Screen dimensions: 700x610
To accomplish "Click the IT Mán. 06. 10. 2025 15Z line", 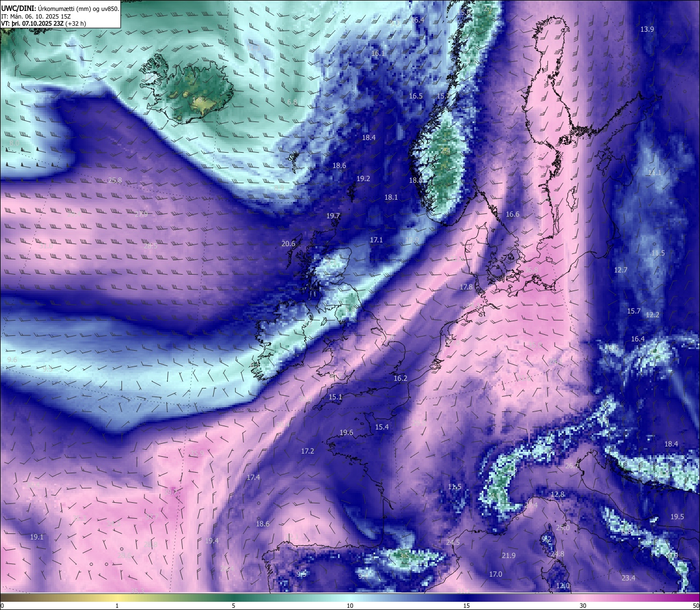I will 37,16.
